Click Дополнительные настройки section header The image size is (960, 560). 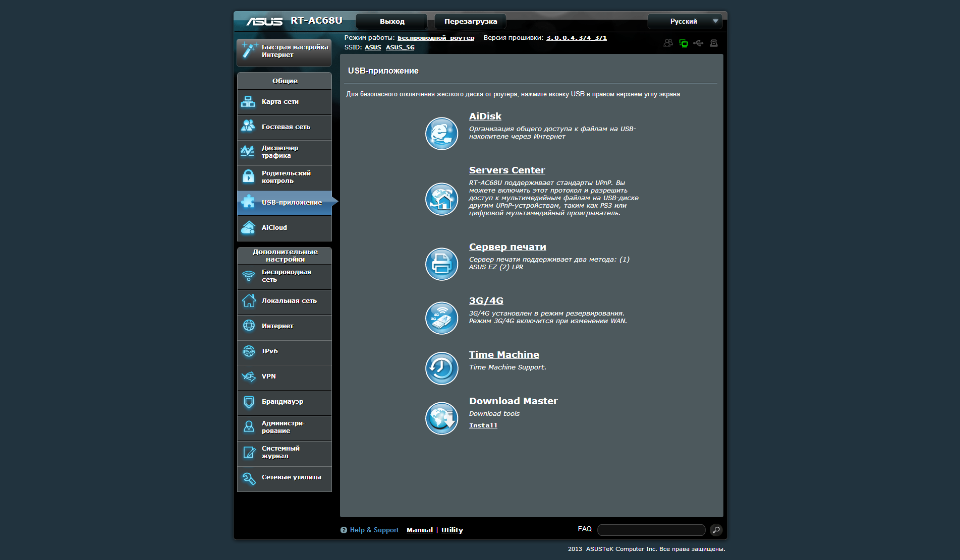(285, 256)
